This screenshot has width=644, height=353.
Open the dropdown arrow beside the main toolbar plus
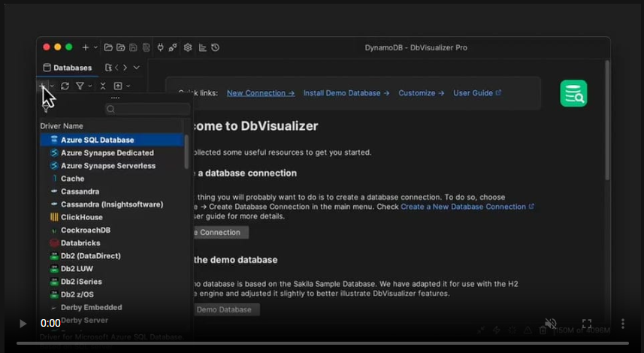pos(95,47)
